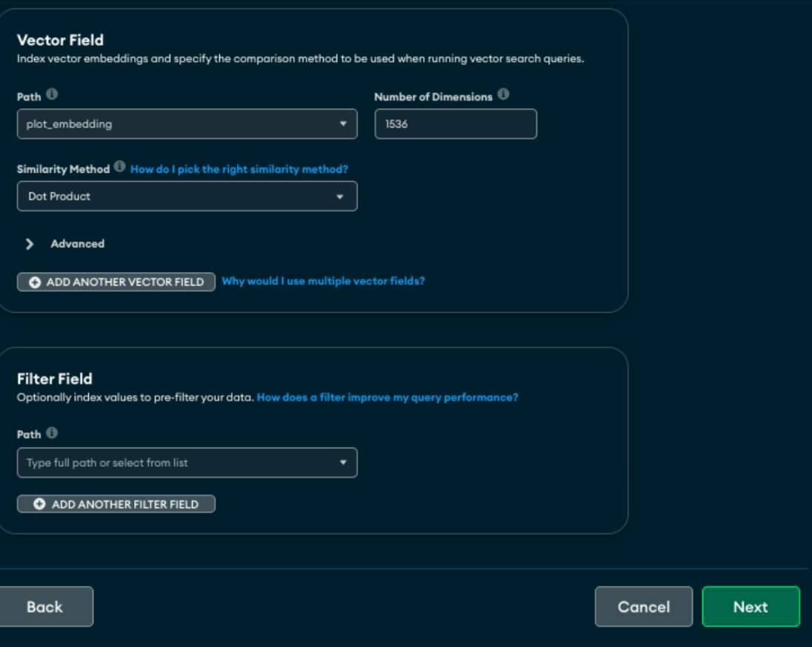Click the dropdown arrow beside Dot Product
The height and width of the screenshot is (647, 812).
tap(342, 196)
